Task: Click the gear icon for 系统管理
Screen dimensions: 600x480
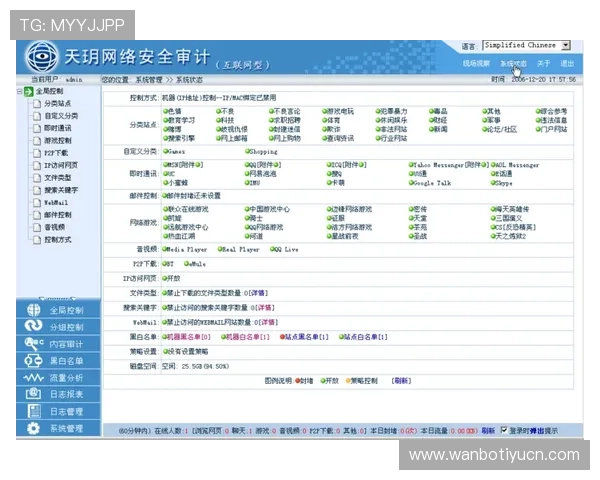Action: pyautogui.click(x=34, y=428)
